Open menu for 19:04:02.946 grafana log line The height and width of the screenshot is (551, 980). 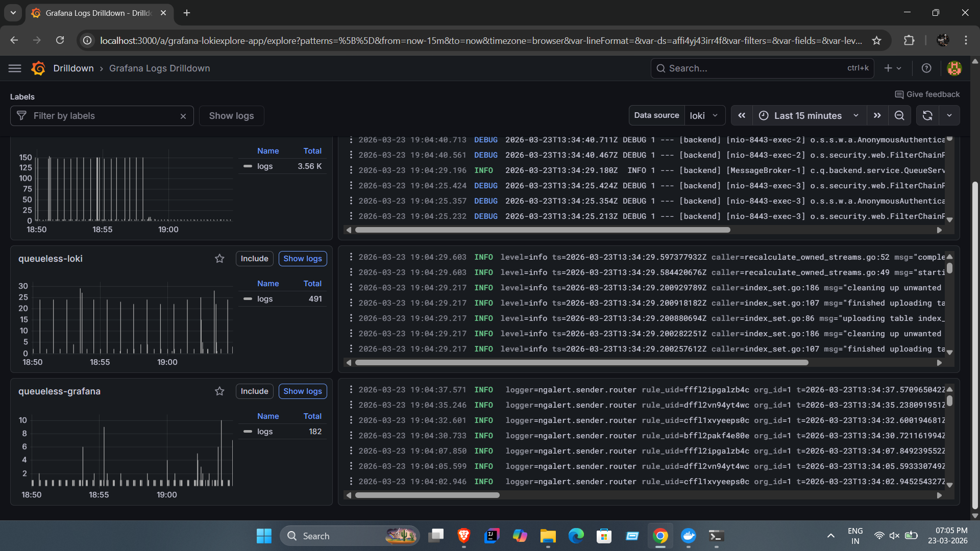click(351, 482)
